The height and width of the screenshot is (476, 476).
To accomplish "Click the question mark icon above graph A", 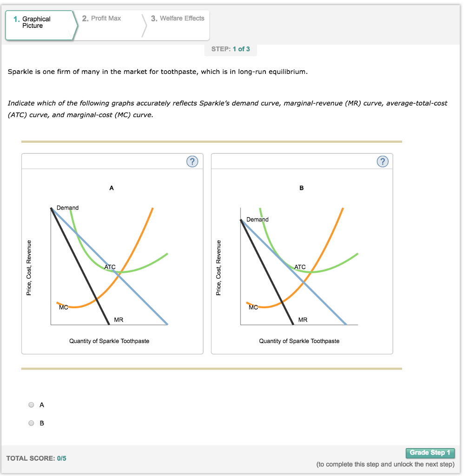I will click(x=192, y=161).
